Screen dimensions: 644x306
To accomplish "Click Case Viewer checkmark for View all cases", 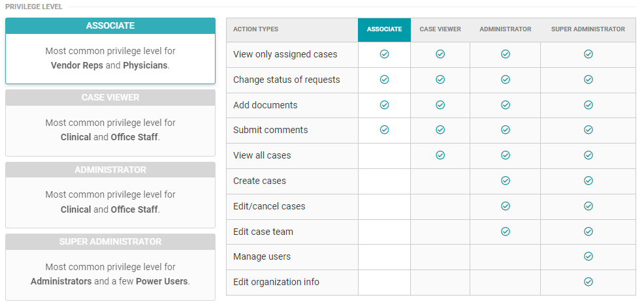I will [x=440, y=155].
